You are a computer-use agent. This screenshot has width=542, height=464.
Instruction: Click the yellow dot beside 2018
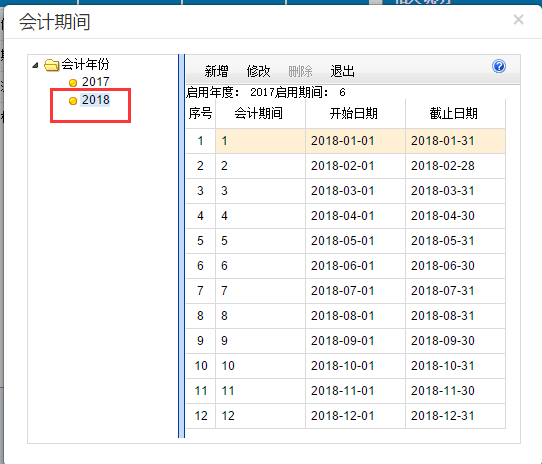point(73,101)
